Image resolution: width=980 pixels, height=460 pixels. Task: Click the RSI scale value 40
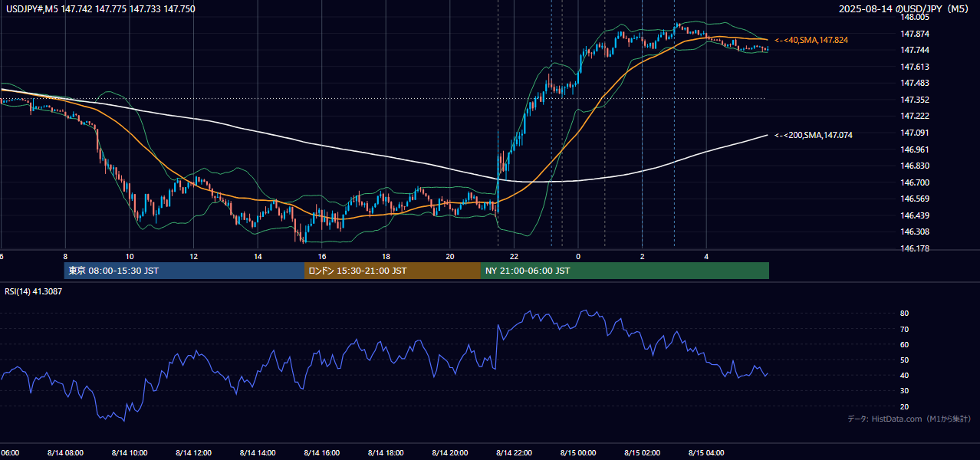click(905, 375)
